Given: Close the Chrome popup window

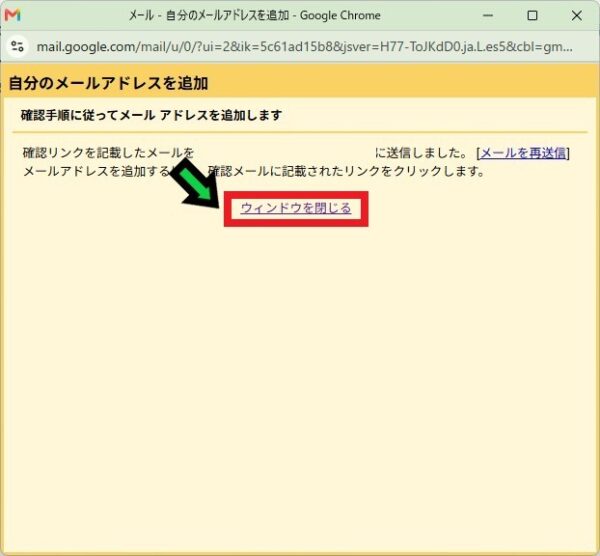Looking at the screenshot, I should coord(577,15).
